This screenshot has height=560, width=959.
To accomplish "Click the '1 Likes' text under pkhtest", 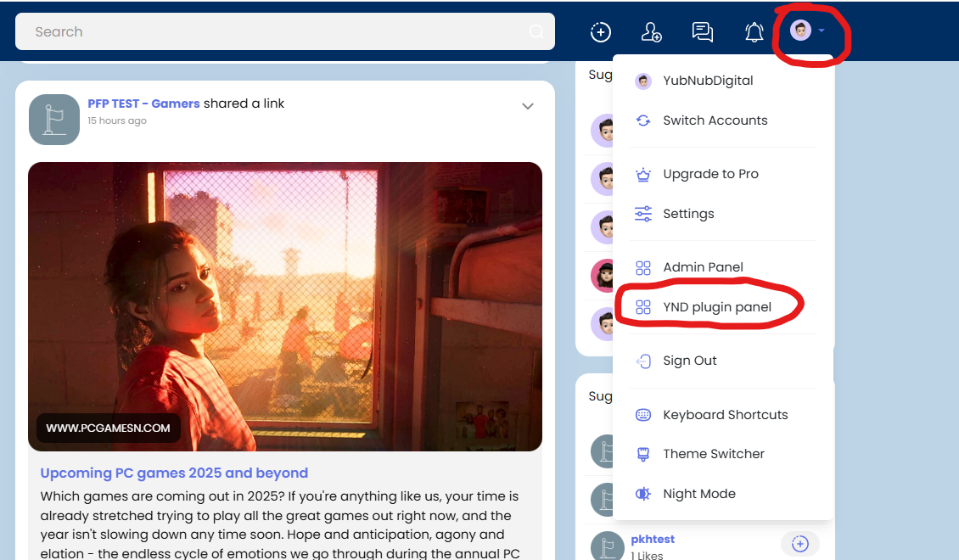I will [x=647, y=555].
